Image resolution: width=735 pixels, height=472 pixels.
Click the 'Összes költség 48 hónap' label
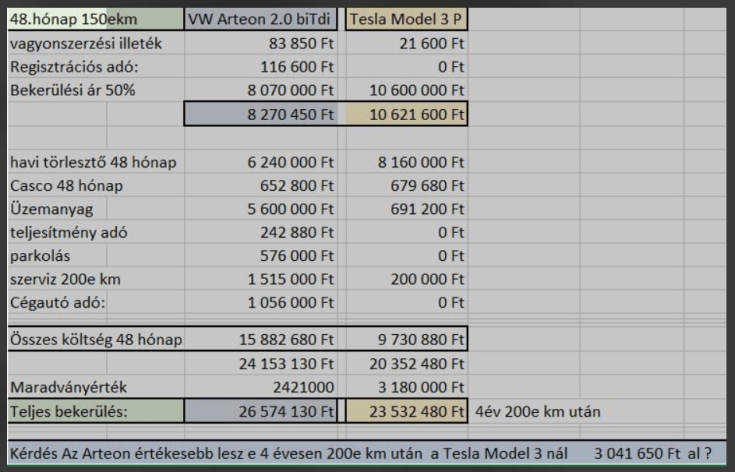(x=96, y=339)
